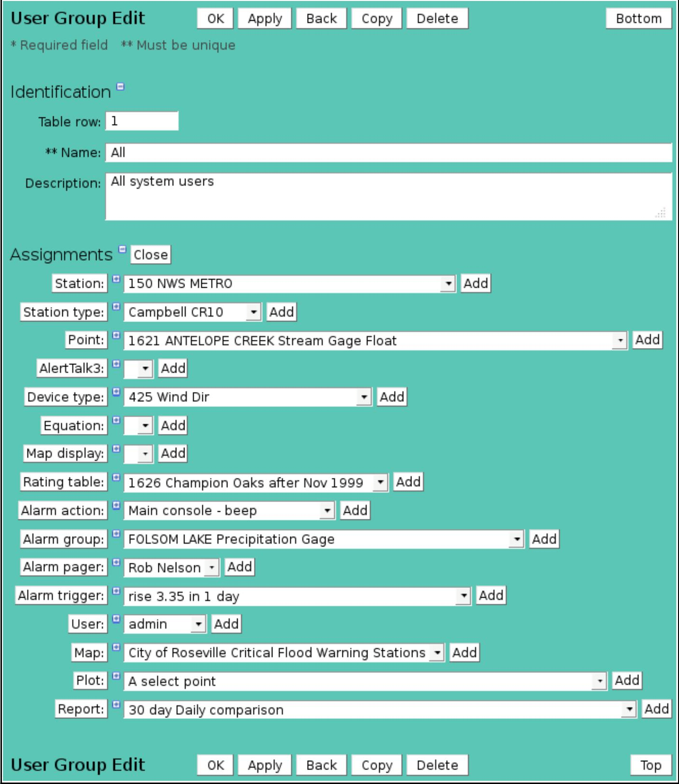The image size is (679, 784).
Task: Add the selected Report assignment
Action: 656,709
